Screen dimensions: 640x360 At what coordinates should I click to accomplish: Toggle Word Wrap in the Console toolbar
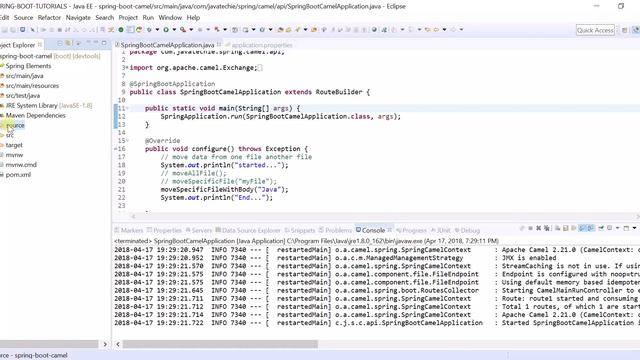pos(573,228)
